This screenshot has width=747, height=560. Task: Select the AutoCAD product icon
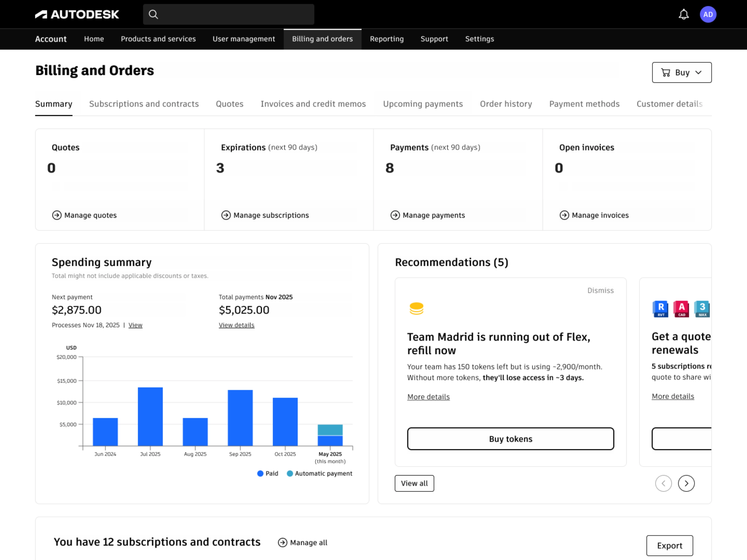[681, 309]
